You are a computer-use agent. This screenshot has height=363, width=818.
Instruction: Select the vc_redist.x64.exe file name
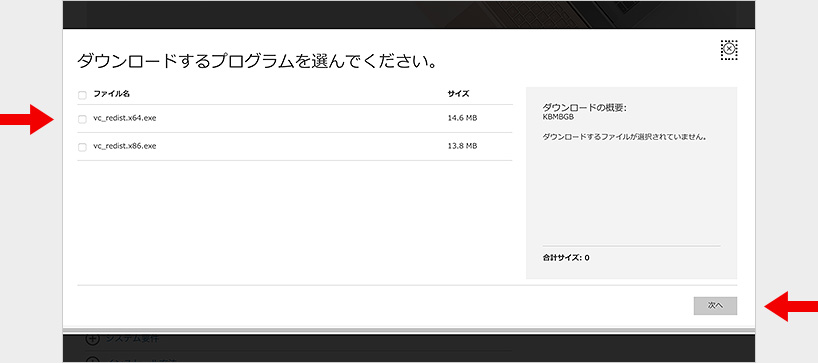125,118
